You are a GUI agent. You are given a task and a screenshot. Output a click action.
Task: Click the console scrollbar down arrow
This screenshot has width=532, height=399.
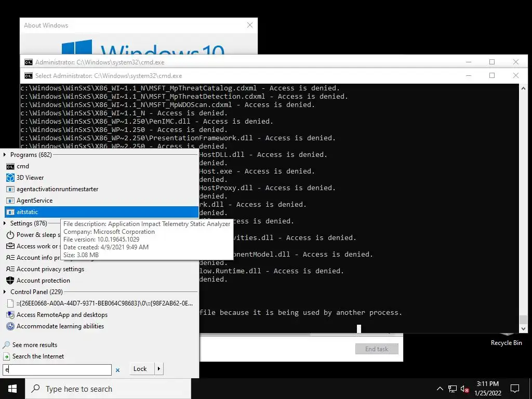[523, 328]
